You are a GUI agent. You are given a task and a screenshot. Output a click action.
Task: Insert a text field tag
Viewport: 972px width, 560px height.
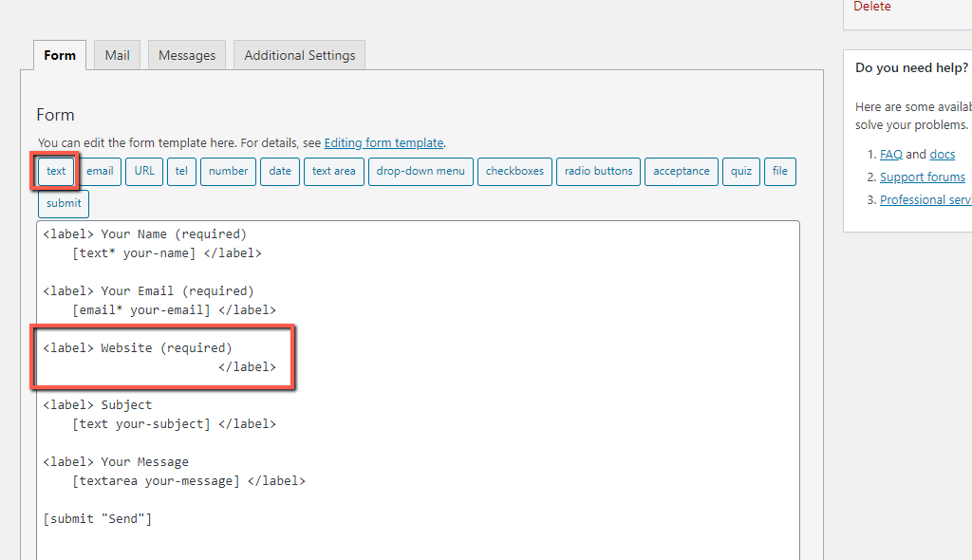(56, 171)
